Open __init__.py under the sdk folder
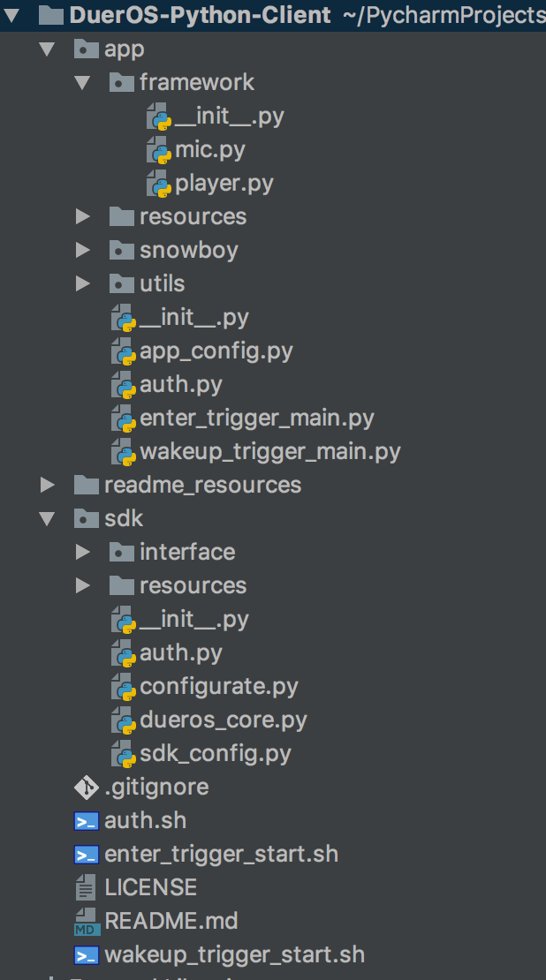The height and width of the screenshot is (980, 546). click(x=193, y=620)
